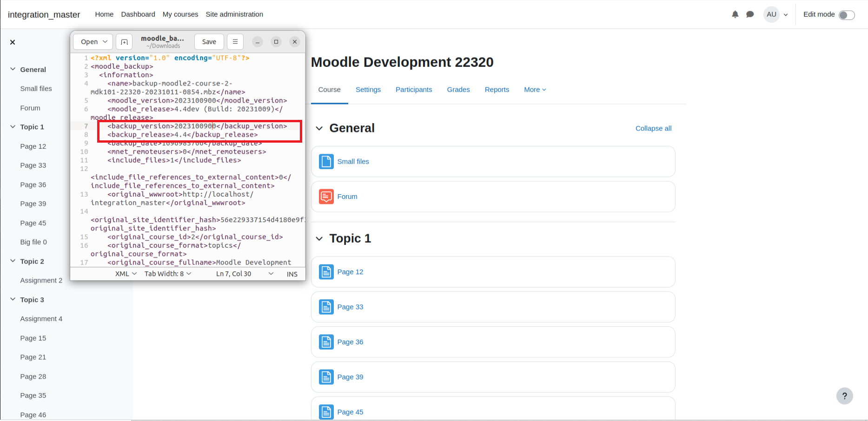Open the user menu dropdown arrow
868x421 pixels.
point(786,15)
